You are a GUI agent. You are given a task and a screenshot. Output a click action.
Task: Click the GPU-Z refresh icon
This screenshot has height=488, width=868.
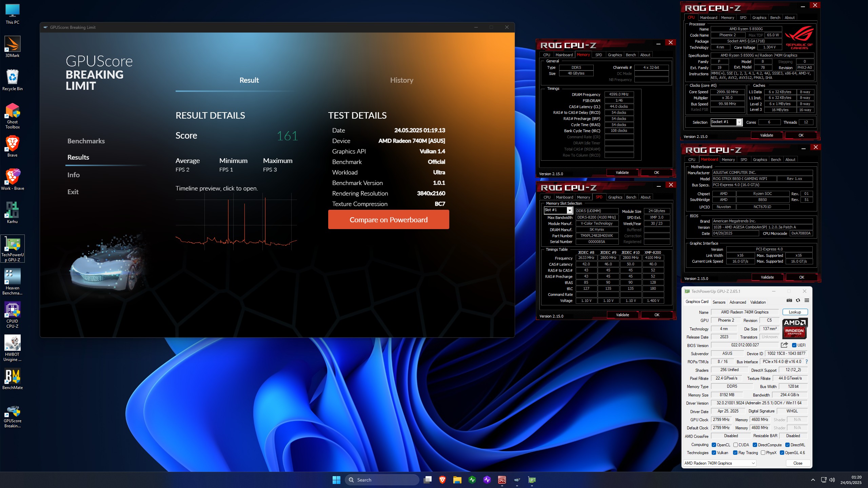[798, 300]
